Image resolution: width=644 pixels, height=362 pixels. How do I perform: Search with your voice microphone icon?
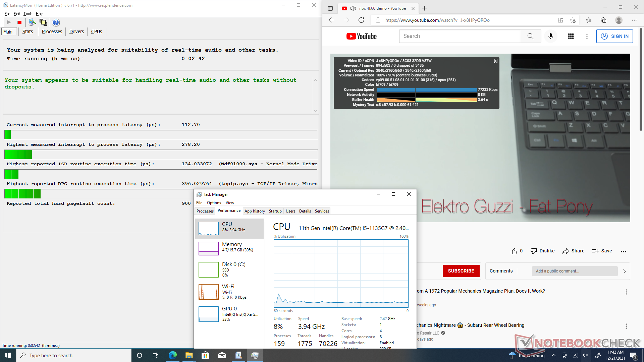pyautogui.click(x=550, y=36)
